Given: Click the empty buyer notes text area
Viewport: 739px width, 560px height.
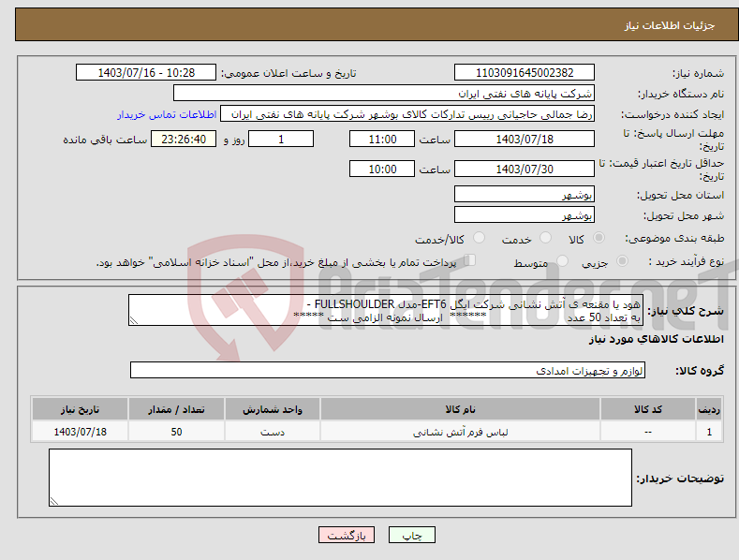Looking at the screenshot, I should pos(340,478).
